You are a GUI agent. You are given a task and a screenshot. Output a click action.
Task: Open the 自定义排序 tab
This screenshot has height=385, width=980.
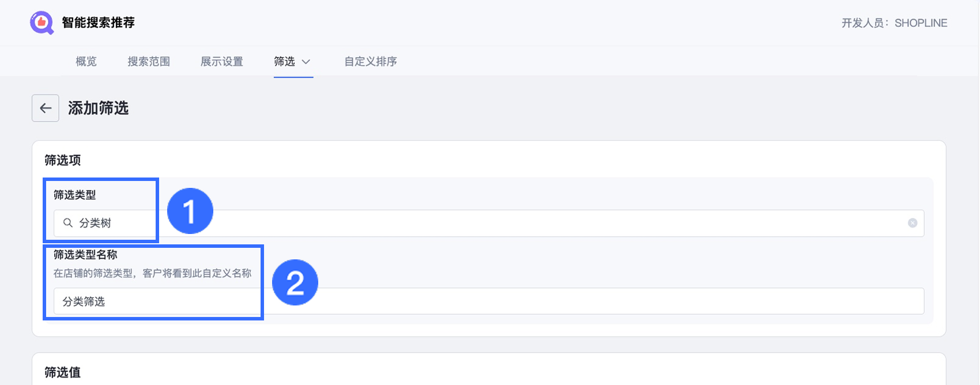click(371, 62)
